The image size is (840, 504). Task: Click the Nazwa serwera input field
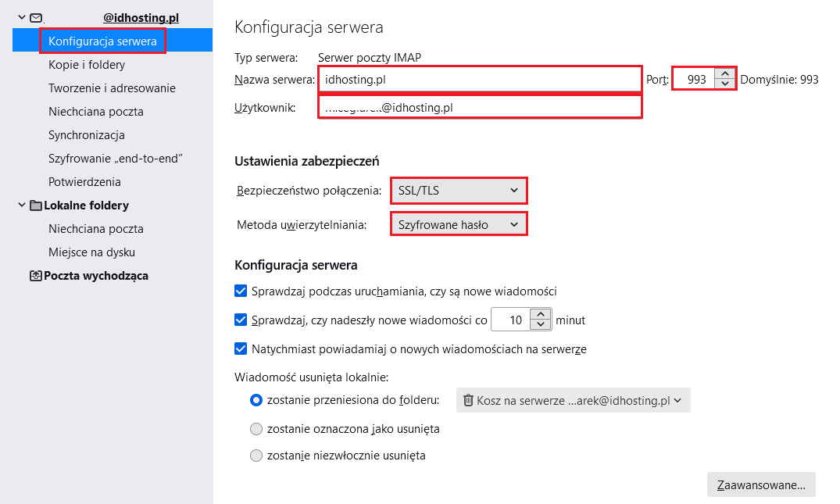(480, 79)
